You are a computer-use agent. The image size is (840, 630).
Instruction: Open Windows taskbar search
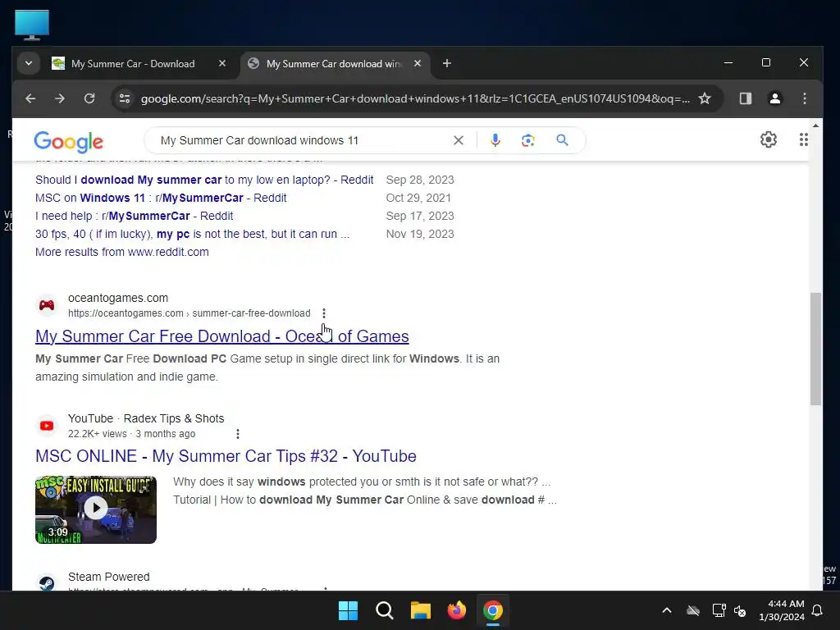384,610
